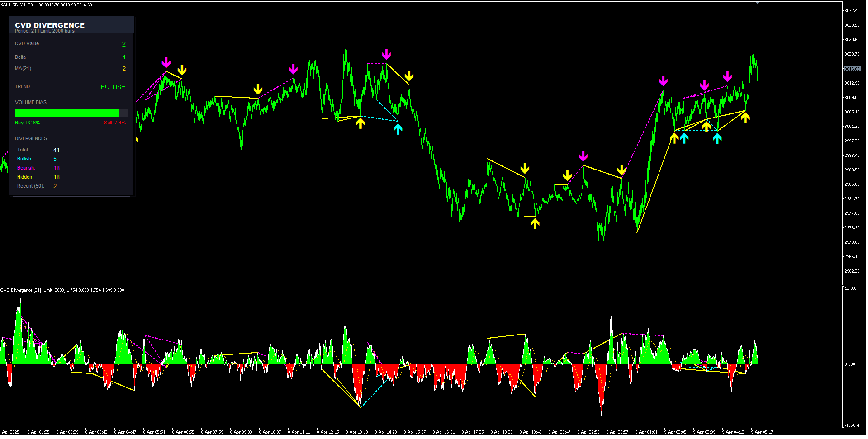This screenshot has width=868, height=439.
Task: Click the magenta 'Bearish:' row label
Action: [26, 168]
